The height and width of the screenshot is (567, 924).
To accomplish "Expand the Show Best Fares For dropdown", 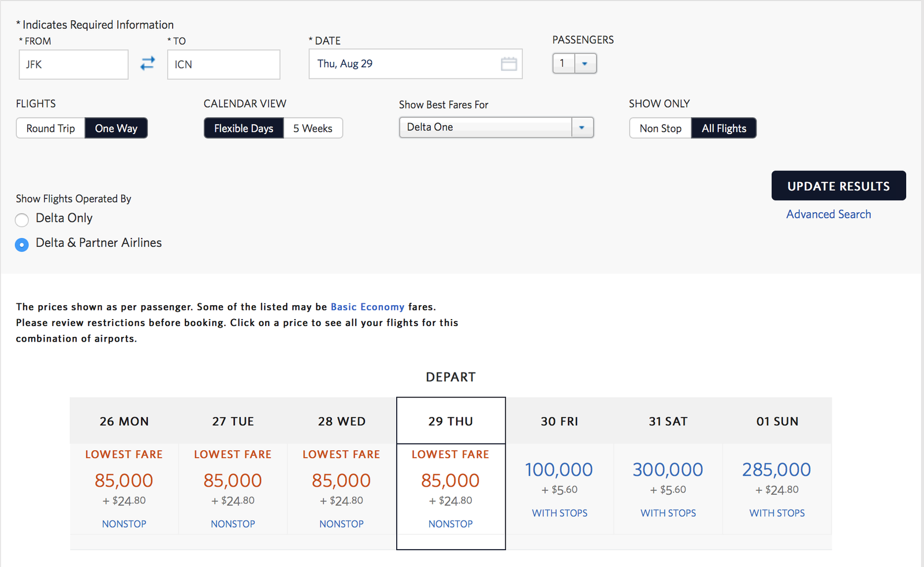I will point(497,127).
